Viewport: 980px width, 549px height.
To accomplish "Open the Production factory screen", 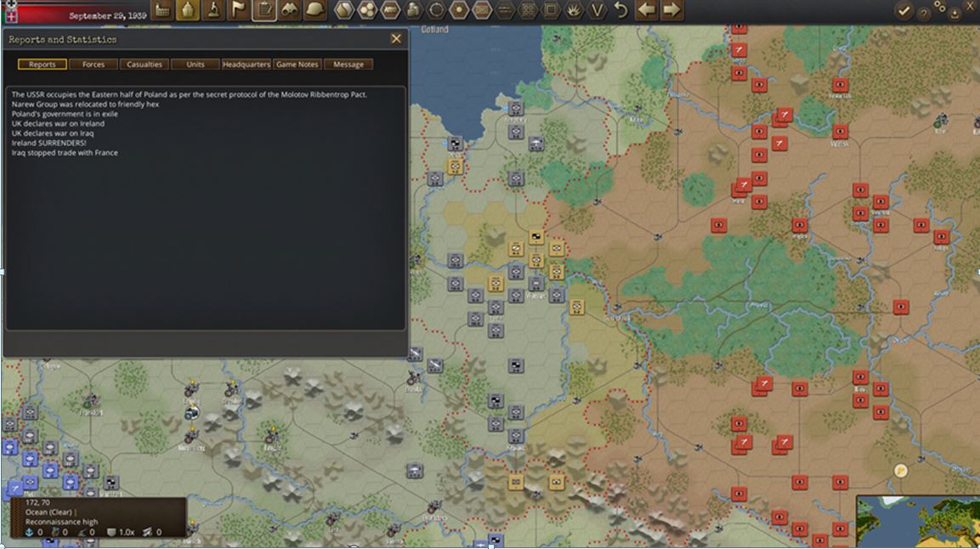I will point(162,10).
